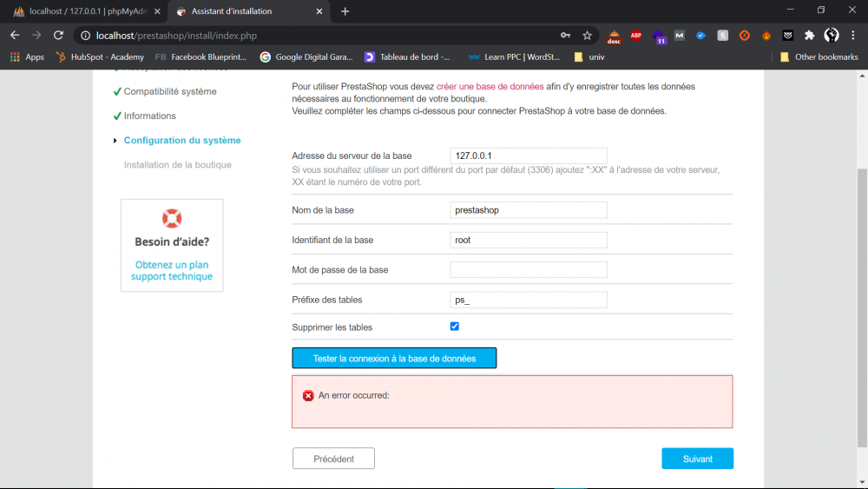Click the browser address bar URL

(176, 36)
